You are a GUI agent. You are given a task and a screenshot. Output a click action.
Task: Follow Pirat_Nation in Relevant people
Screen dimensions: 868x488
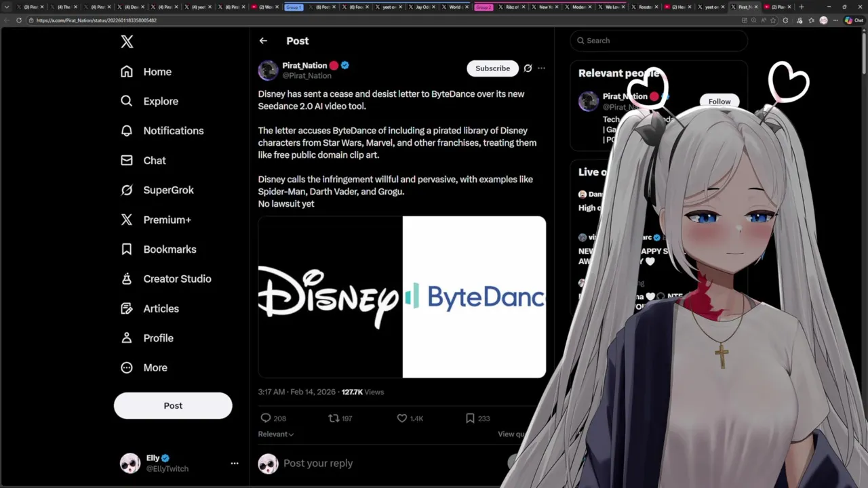tap(719, 102)
